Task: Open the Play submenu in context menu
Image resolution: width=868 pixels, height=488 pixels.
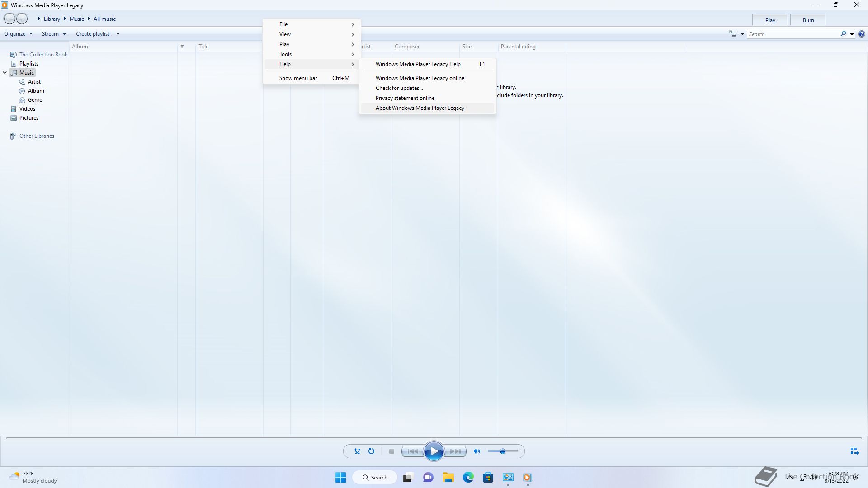Action: tap(312, 44)
